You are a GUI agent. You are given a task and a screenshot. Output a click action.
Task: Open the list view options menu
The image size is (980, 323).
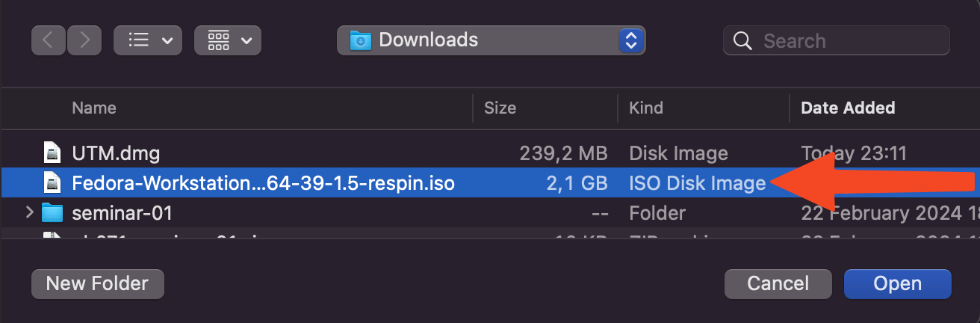coord(147,40)
